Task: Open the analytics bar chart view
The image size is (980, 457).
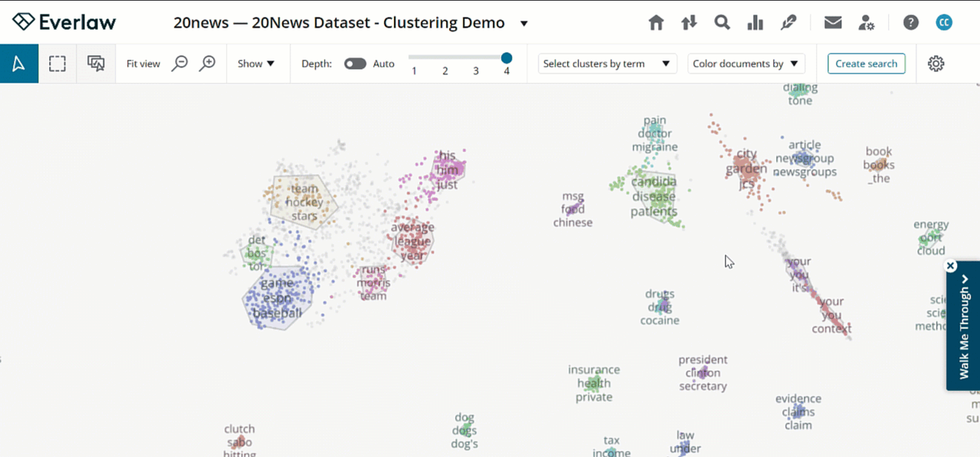Action: 755,23
